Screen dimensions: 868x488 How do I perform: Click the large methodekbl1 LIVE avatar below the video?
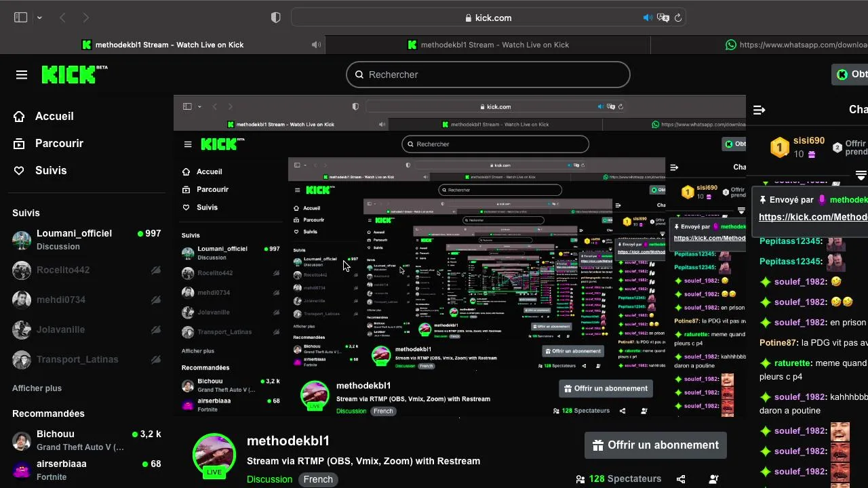tap(214, 454)
